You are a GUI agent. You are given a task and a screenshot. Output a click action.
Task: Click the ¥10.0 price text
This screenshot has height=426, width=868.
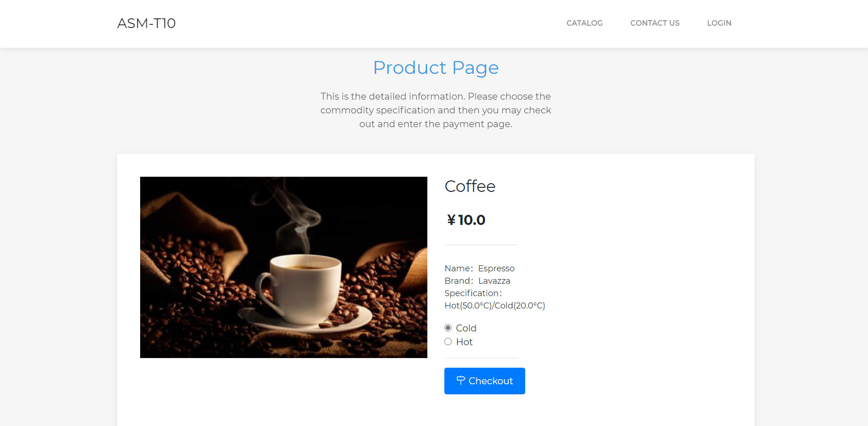tap(466, 220)
